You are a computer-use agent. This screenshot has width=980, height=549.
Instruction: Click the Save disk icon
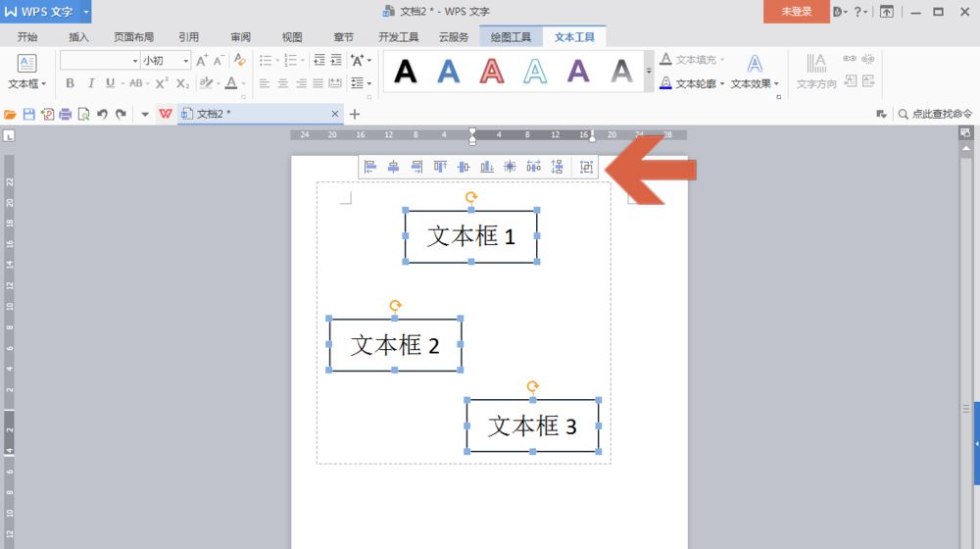click(28, 114)
